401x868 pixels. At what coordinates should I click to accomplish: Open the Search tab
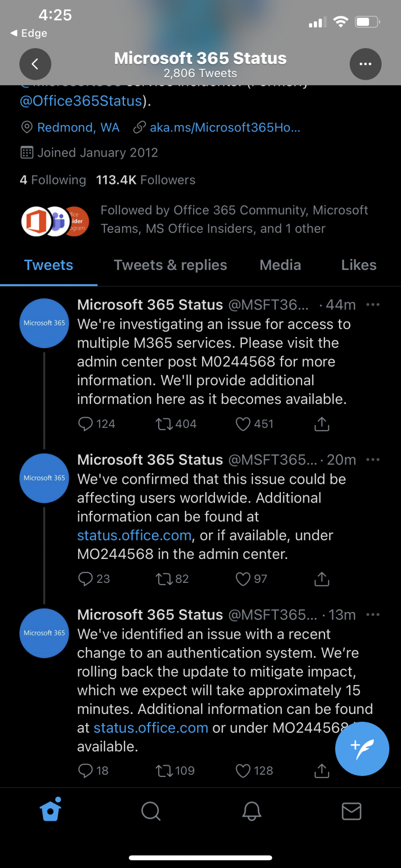pyautogui.click(x=151, y=810)
